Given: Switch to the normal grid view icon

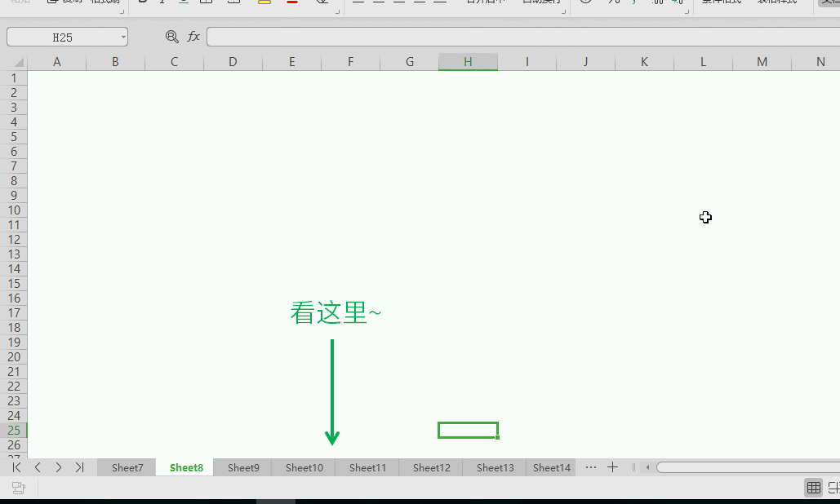Looking at the screenshot, I should pyautogui.click(x=814, y=488).
